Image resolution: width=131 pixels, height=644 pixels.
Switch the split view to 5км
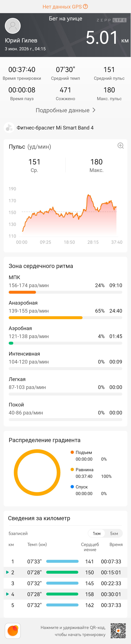click(114, 533)
